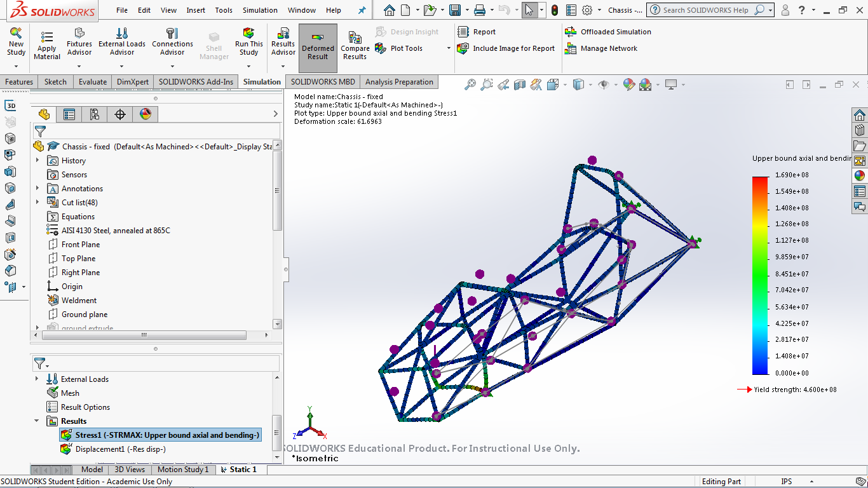Open the File menu
This screenshot has height=488, width=868.
(x=122, y=10)
